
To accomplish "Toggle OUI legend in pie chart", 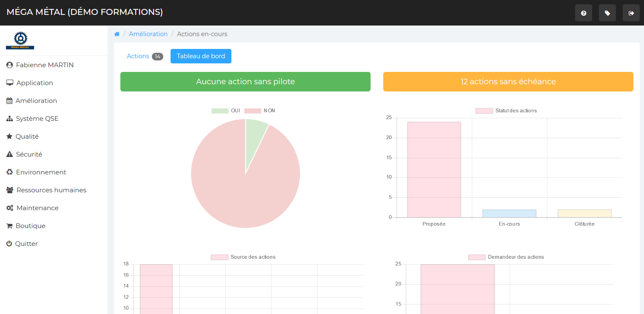I will click(x=226, y=111).
